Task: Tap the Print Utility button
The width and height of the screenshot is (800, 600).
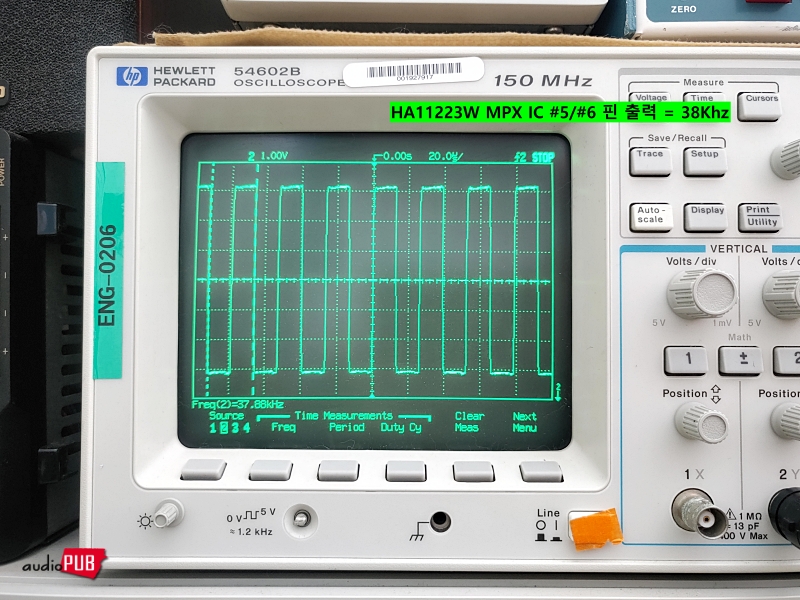Action: (760, 218)
